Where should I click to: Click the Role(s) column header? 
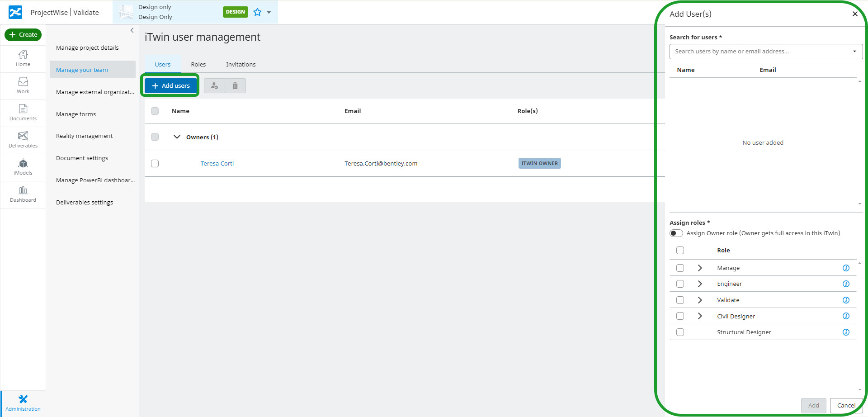(x=528, y=111)
